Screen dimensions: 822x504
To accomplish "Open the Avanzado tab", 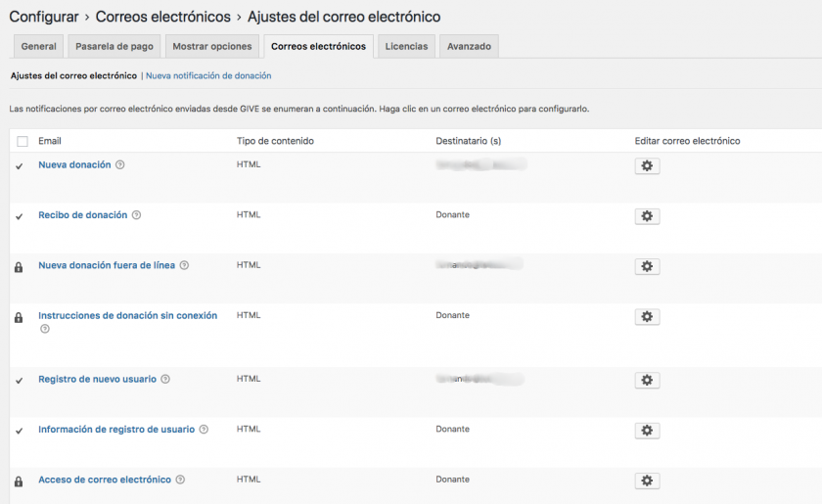I will [469, 46].
